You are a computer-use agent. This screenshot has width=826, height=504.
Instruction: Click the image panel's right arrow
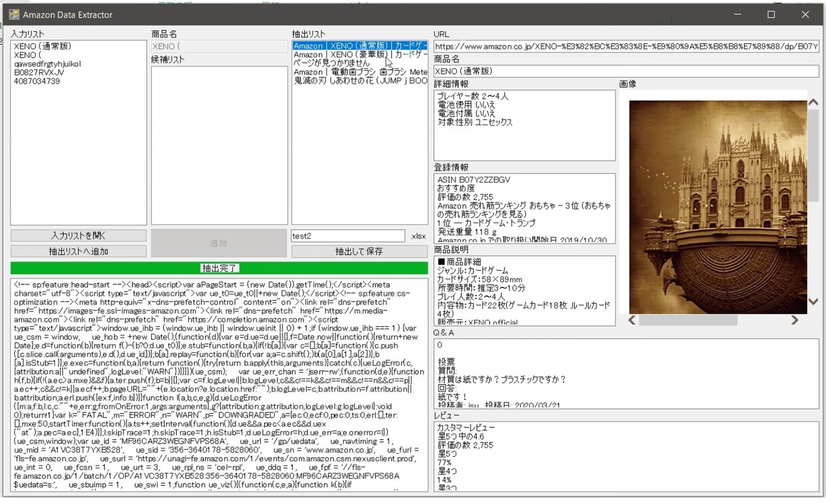(x=795, y=320)
